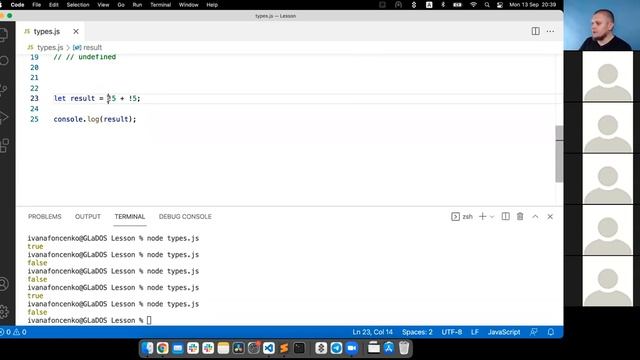Image resolution: width=640 pixels, height=360 pixels.
Task: Open the Edit menu
Action: click(53, 5)
